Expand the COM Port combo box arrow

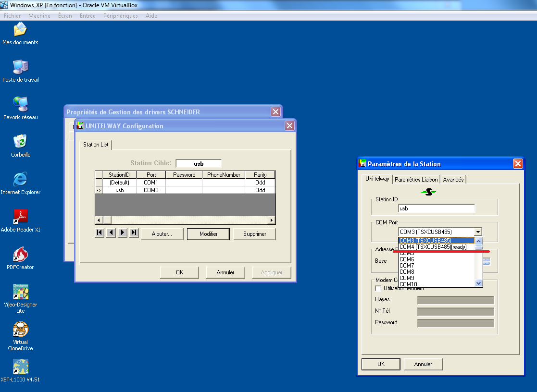point(478,232)
